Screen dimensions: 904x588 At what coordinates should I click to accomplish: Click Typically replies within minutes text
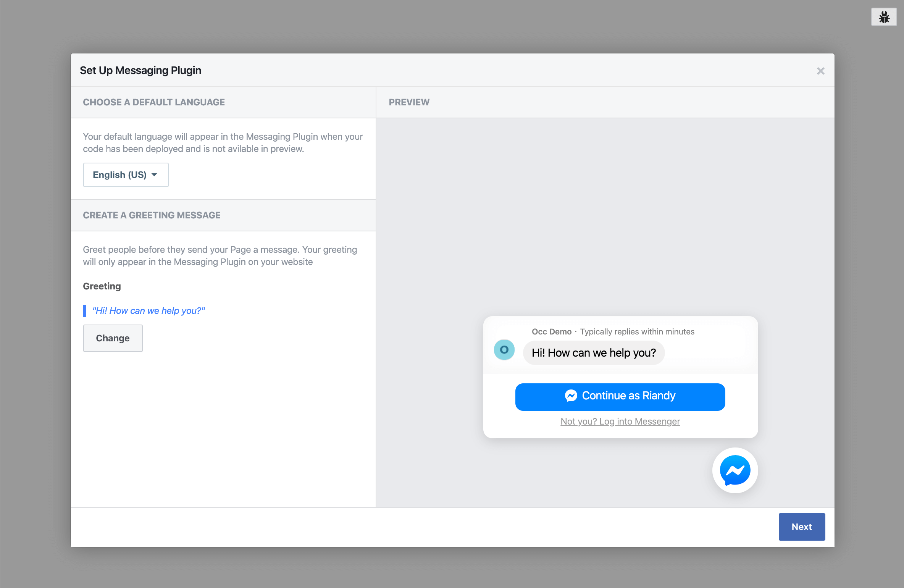[x=637, y=331]
